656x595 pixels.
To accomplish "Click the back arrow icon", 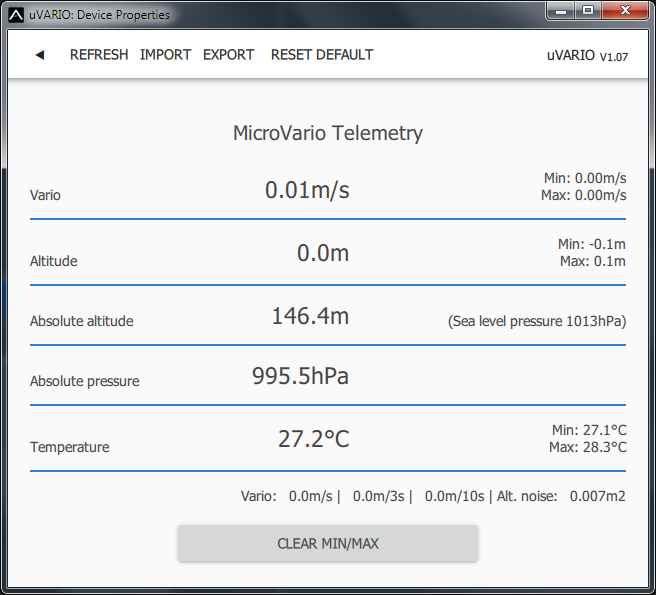I will point(40,55).
